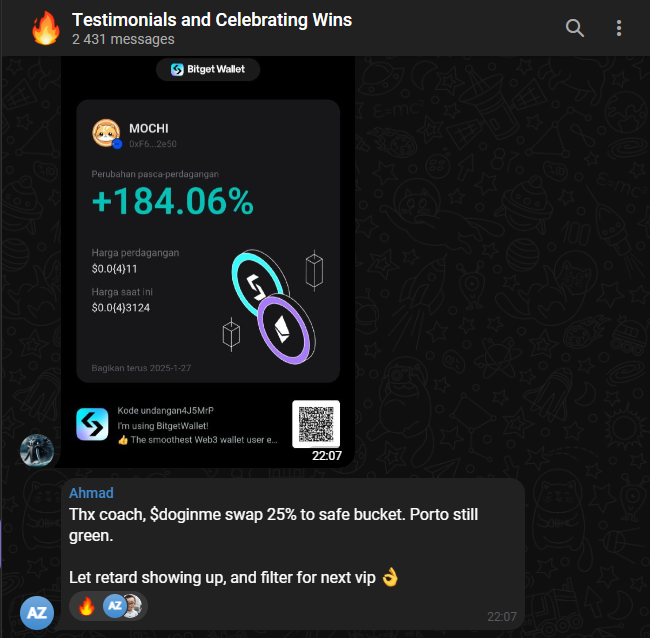Click the AZ avatar next to Ahmad's message
This screenshot has width=650, height=638.
(37, 613)
